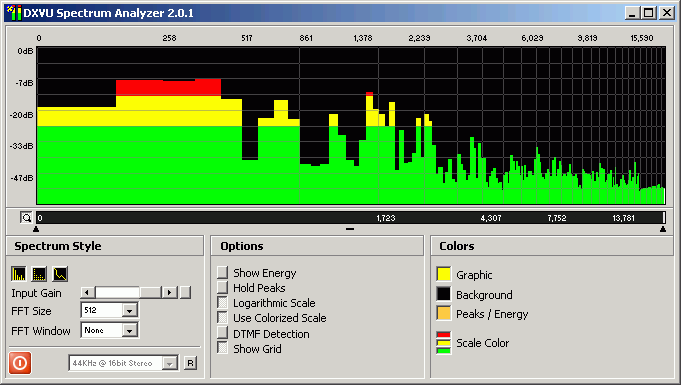Image resolution: width=681 pixels, height=385 pixels.
Task: Click the 7,752 label on range bar
Action: click(x=557, y=218)
